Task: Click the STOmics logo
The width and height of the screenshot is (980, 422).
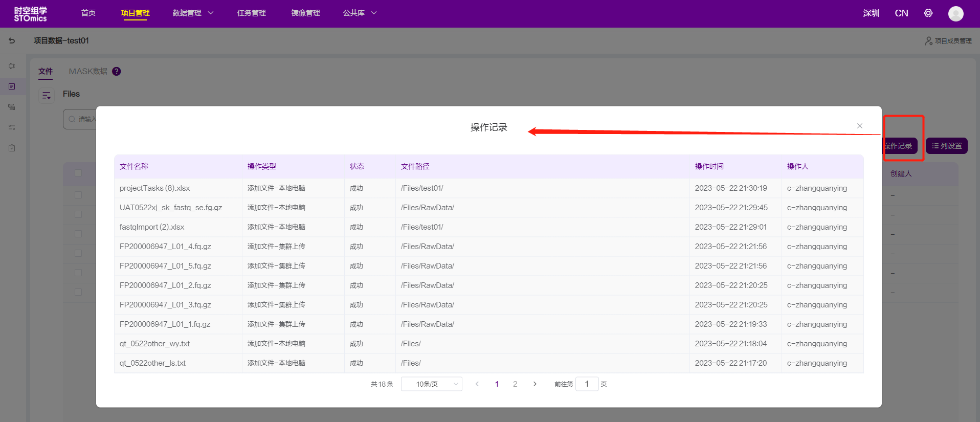Action: (30, 14)
